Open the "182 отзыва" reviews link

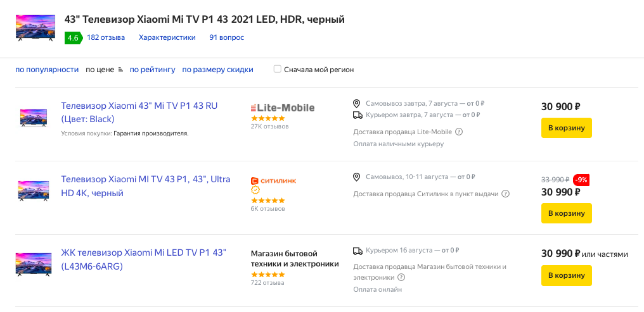[x=106, y=37]
